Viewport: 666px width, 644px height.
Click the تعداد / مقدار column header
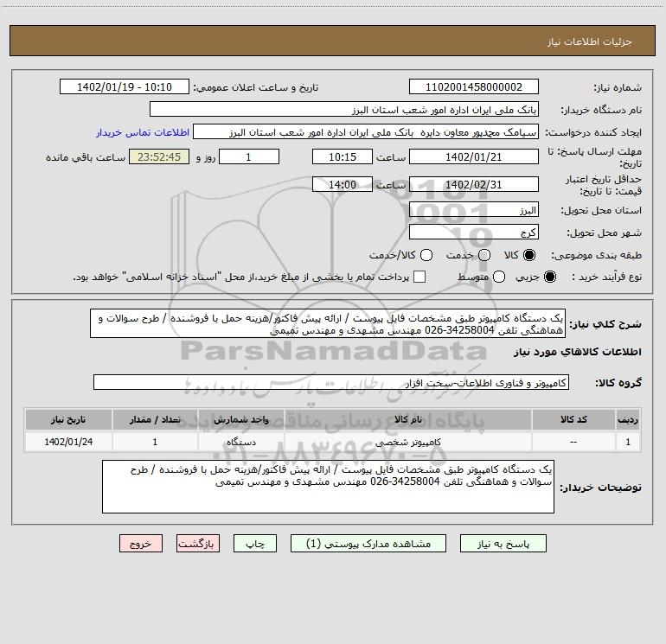pos(155,419)
